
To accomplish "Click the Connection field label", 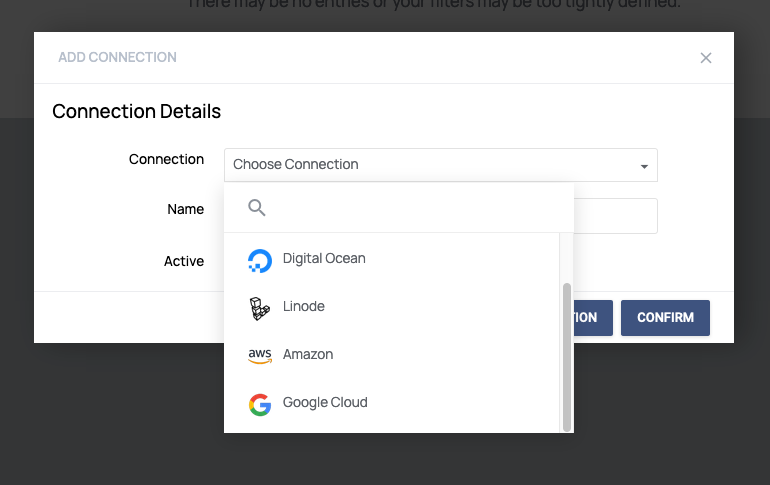I will coord(166,159).
